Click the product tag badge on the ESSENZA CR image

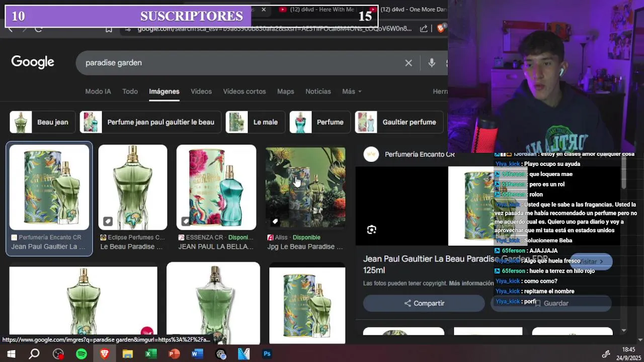coord(186,221)
